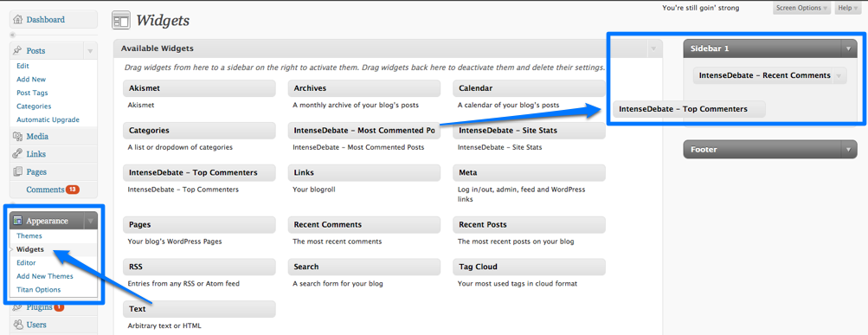Collapse the Sidebar 1 panel arrow
Viewport: 868px width, 335px height.
[x=848, y=48]
